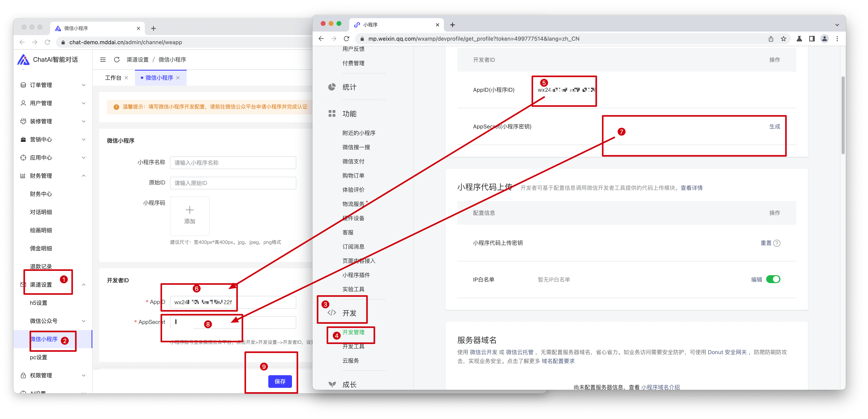Reload the weixin browser page
This screenshot has width=868, height=419.
(346, 39)
